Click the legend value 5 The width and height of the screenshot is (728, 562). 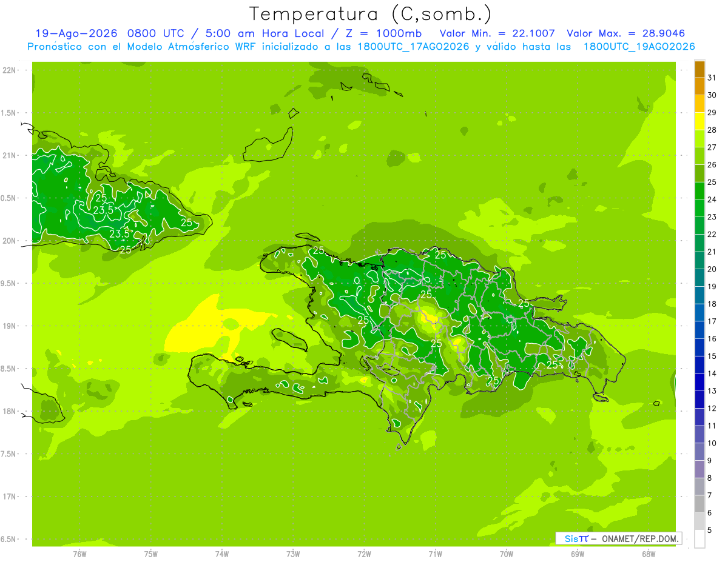point(710,530)
